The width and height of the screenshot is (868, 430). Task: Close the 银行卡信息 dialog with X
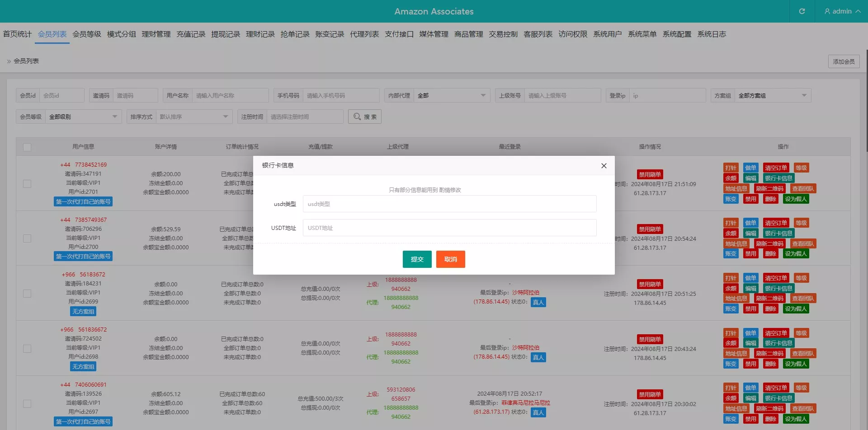[604, 166]
